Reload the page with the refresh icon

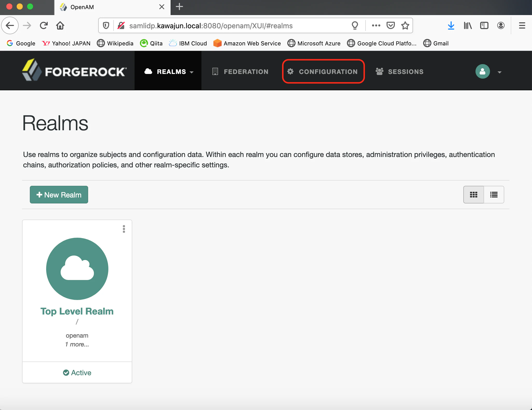[x=44, y=25]
